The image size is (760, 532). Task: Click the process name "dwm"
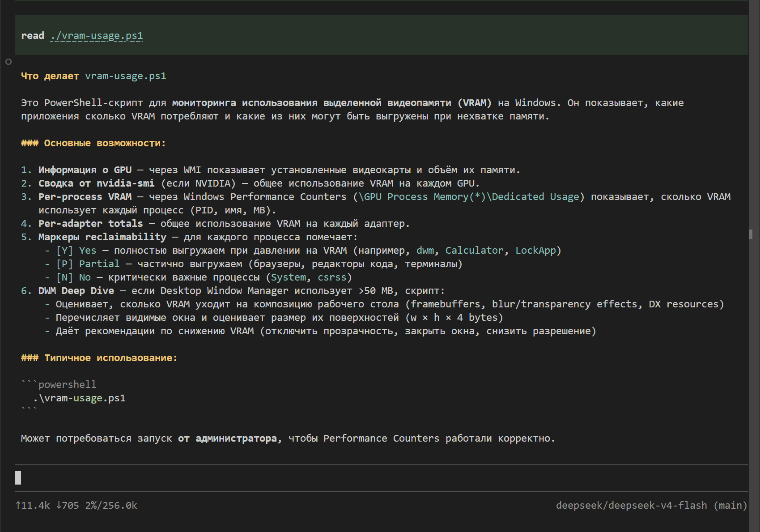tap(425, 251)
